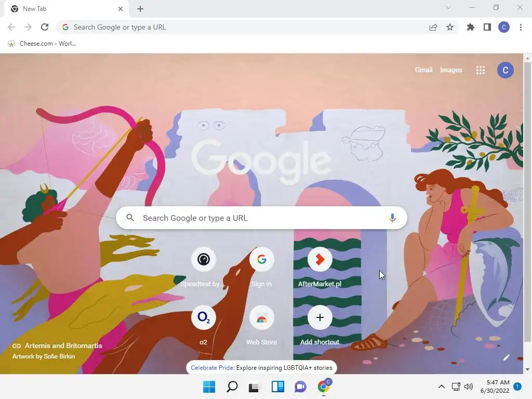Open the Google apps grid
This screenshot has height=399, width=532.
click(481, 70)
